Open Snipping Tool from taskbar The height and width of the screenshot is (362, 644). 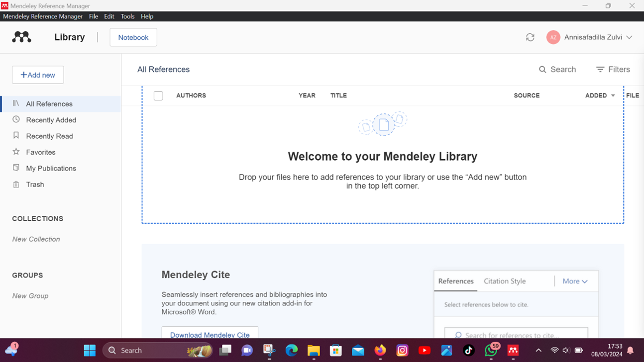coord(269,351)
